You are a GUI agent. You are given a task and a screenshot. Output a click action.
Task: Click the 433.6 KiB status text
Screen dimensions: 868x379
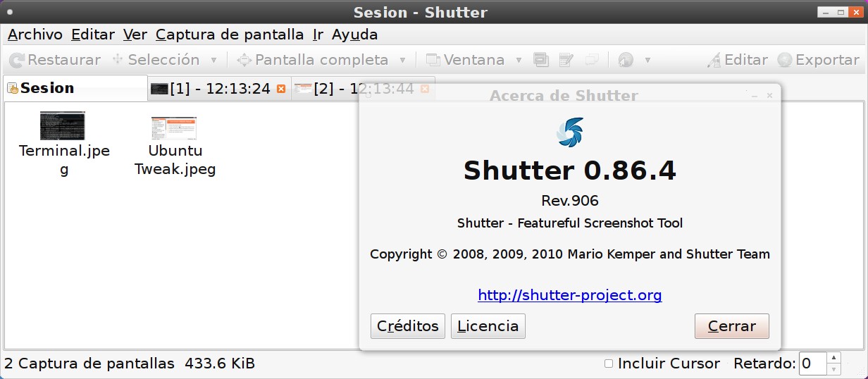220,364
